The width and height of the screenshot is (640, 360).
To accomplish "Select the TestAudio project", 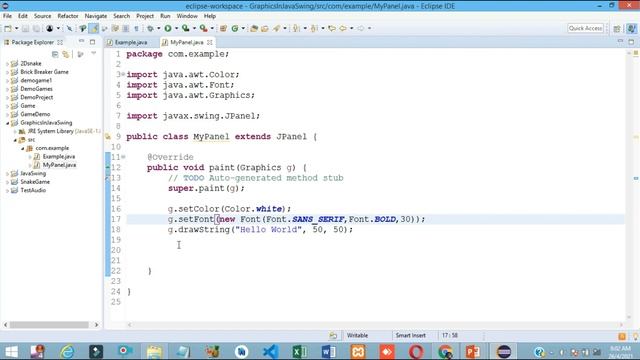I will (33, 190).
